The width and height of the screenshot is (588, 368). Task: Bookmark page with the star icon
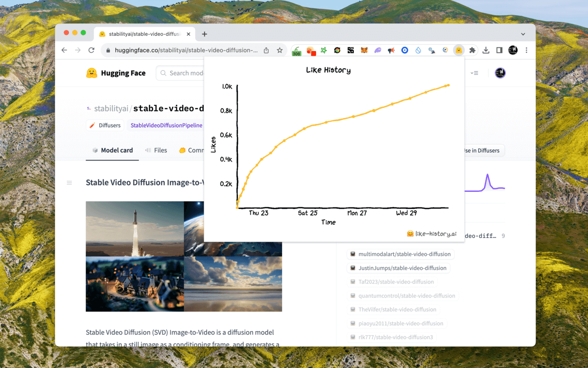click(x=279, y=50)
